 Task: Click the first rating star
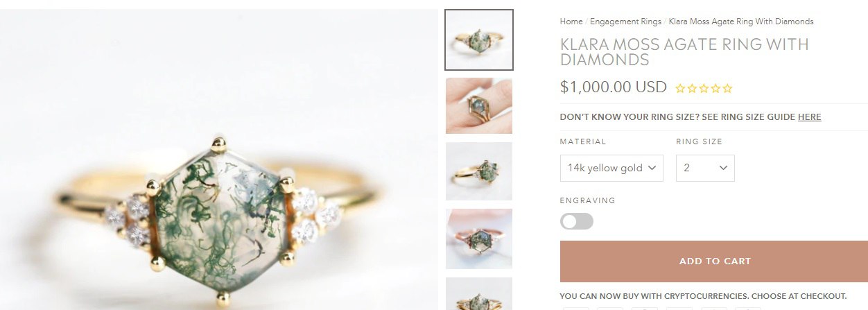(x=681, y=89)
